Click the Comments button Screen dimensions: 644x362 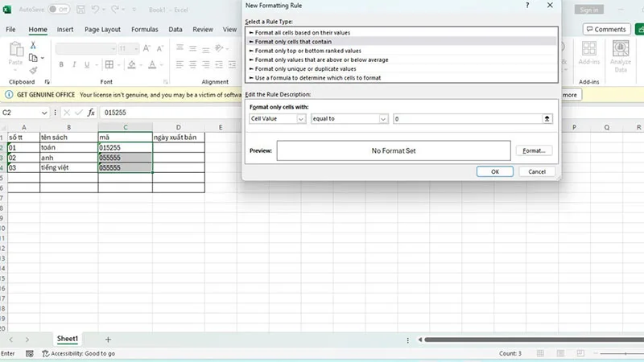(x=607, y=29)
